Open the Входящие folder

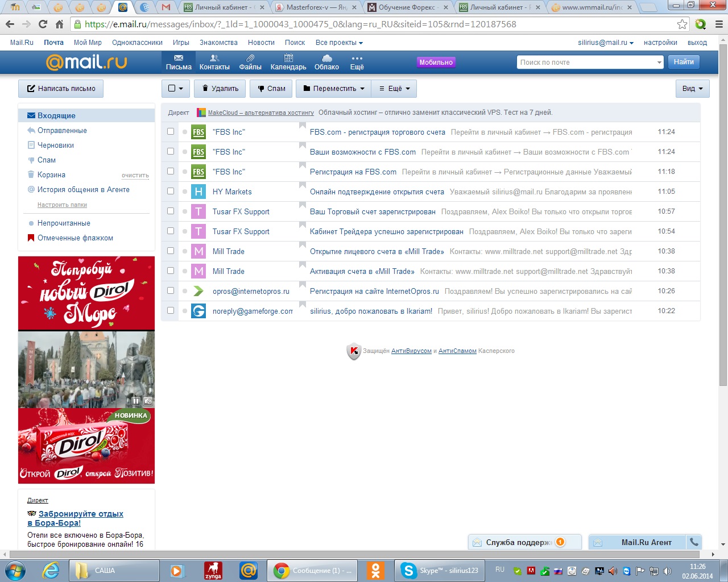point(86,115)
